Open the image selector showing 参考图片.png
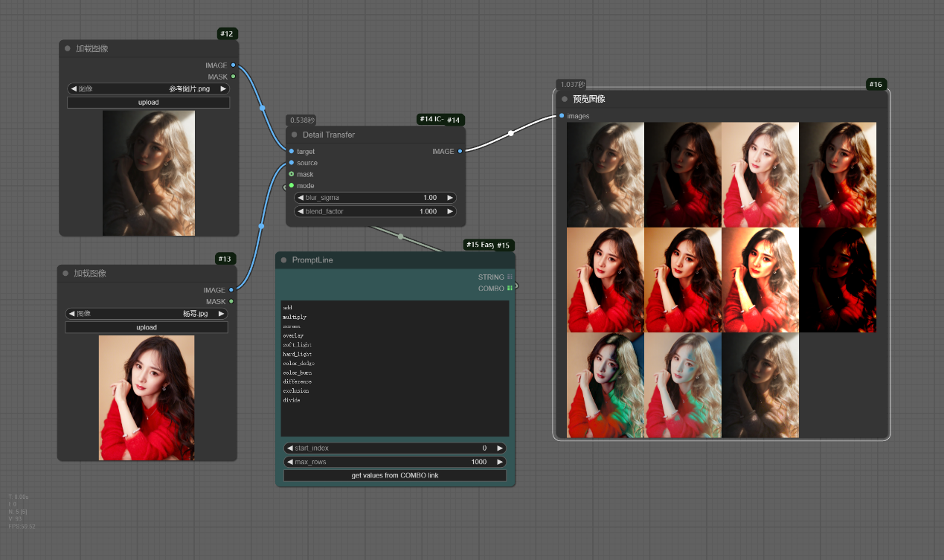This screenshot has width=944, height=560. [x=149, y=88]
